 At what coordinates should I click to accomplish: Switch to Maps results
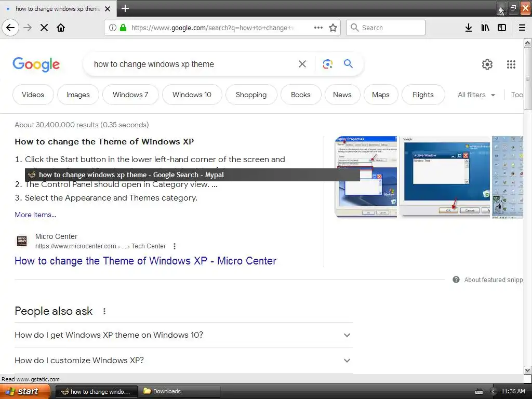[x=381, y=95]
